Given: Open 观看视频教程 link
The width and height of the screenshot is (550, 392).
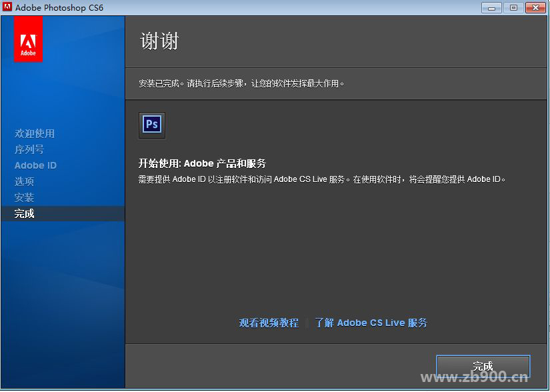Looking at the screenshot, I should click(269, 322).
